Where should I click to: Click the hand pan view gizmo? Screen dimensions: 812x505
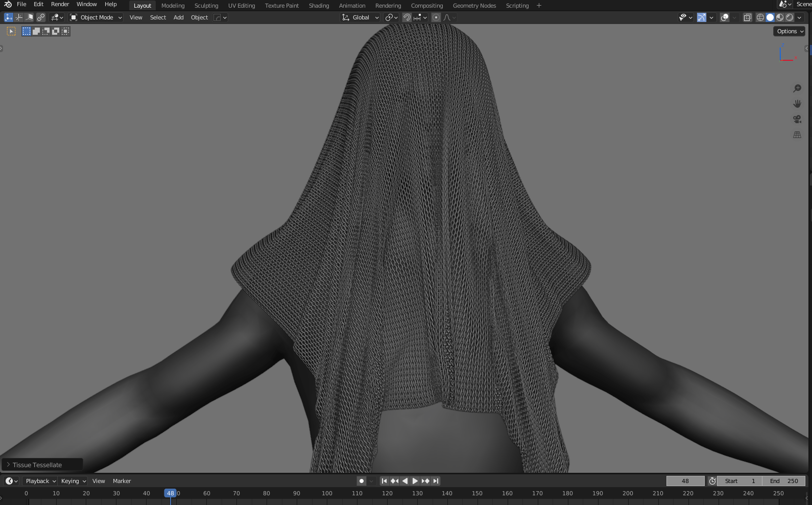click(x=797, y=104)
